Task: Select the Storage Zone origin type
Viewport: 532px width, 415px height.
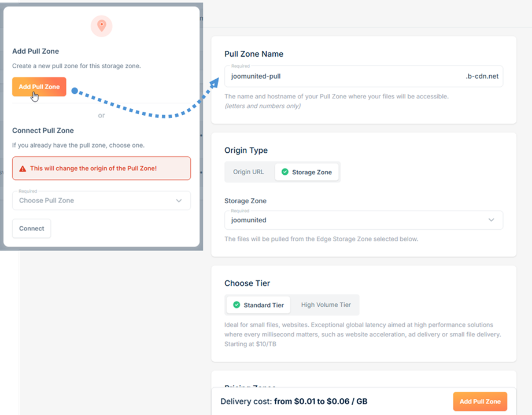Action: click(306, 172)
